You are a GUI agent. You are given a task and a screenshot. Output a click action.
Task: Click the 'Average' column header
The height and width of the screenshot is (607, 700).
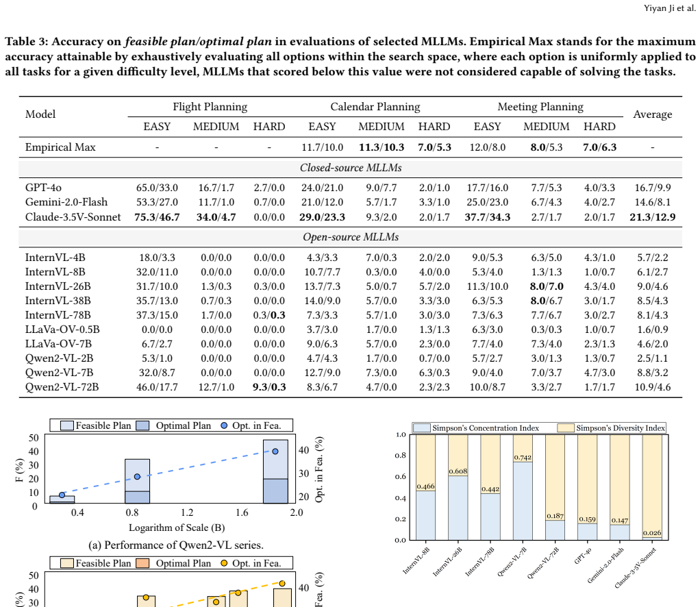click(x=652, y=114)
